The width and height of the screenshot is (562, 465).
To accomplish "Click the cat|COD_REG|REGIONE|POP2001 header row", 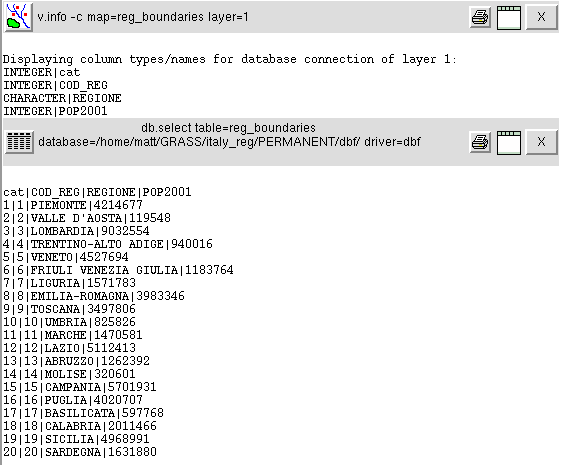I will [x=97, y=192].
